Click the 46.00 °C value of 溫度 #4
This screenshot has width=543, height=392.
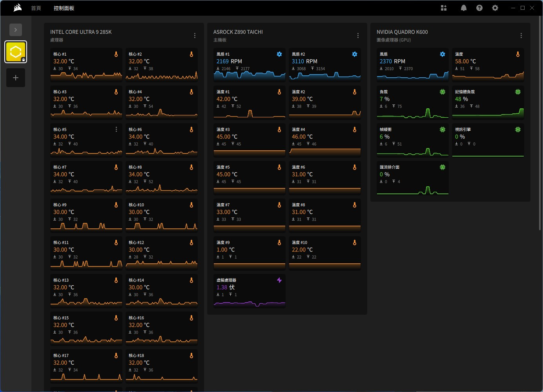[302, 137]
